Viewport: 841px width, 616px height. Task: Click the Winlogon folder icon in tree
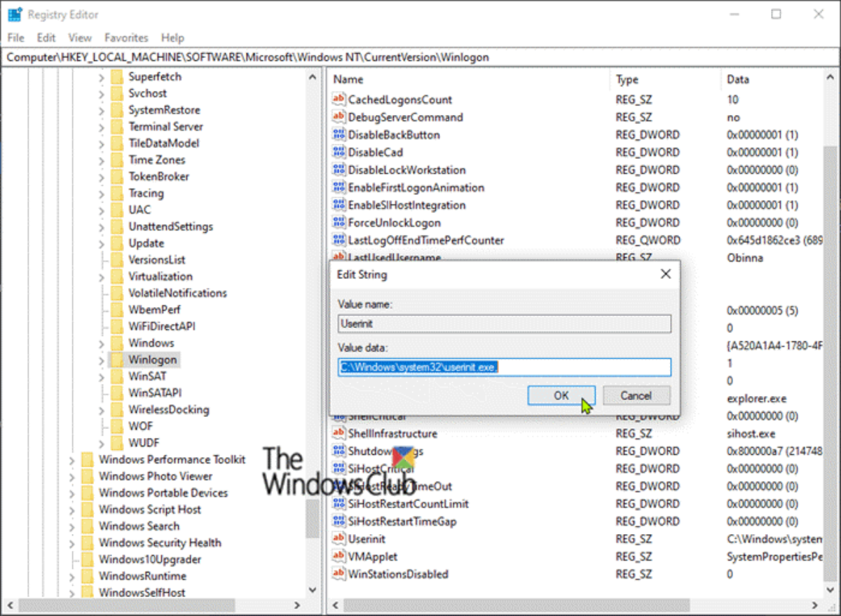116,360
